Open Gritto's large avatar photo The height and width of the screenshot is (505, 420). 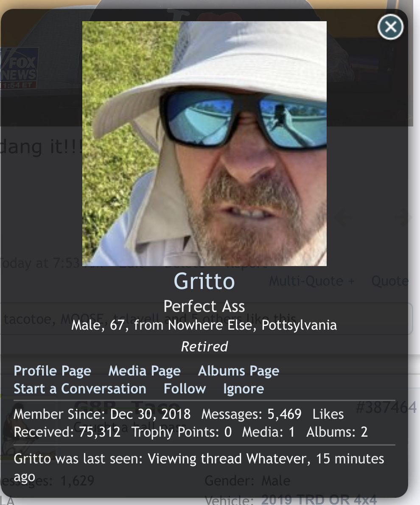coord(204,143)
